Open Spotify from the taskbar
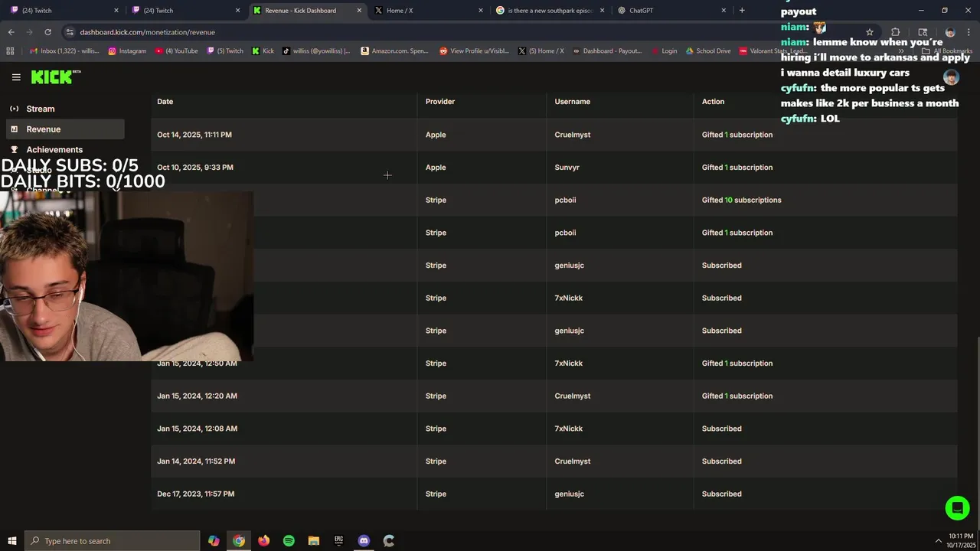This screenshot has height=551, width=980. (289, 541)
